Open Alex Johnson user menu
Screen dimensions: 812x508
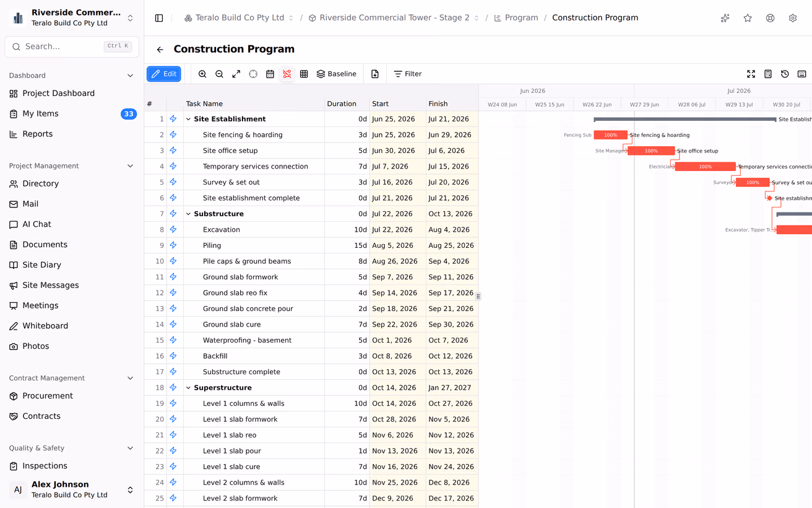72,489
